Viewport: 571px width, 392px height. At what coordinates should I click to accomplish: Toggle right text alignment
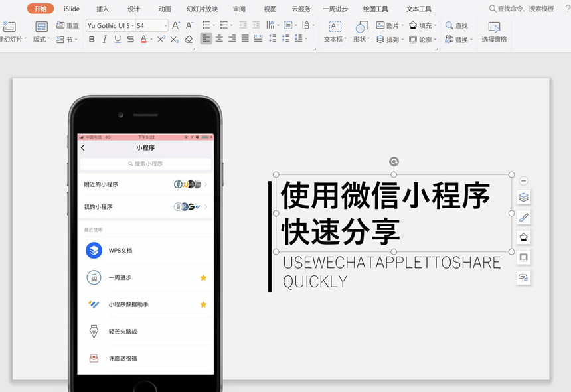(232, 38)
